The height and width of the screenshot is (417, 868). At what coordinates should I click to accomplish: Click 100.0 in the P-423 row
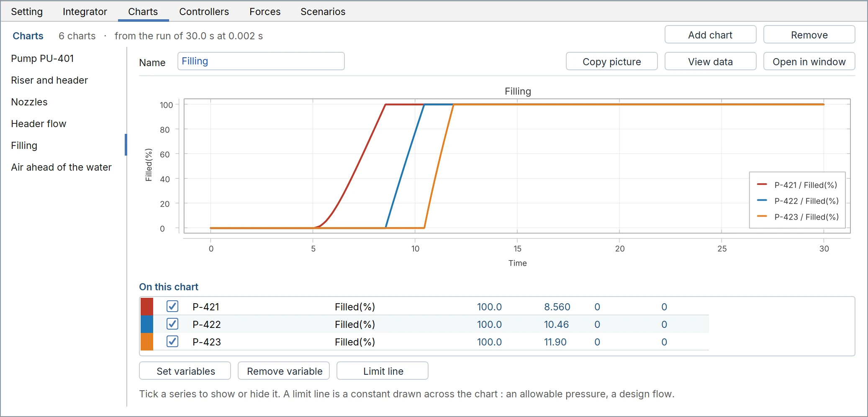coord(489,342)
